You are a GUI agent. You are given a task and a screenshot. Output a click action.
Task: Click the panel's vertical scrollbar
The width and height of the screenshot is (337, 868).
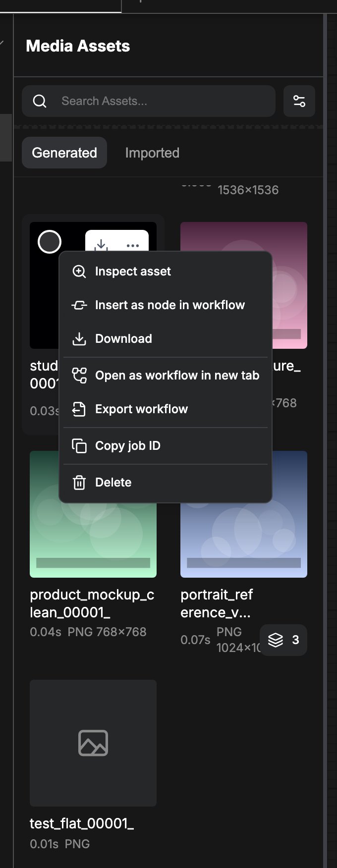(325, 441)
